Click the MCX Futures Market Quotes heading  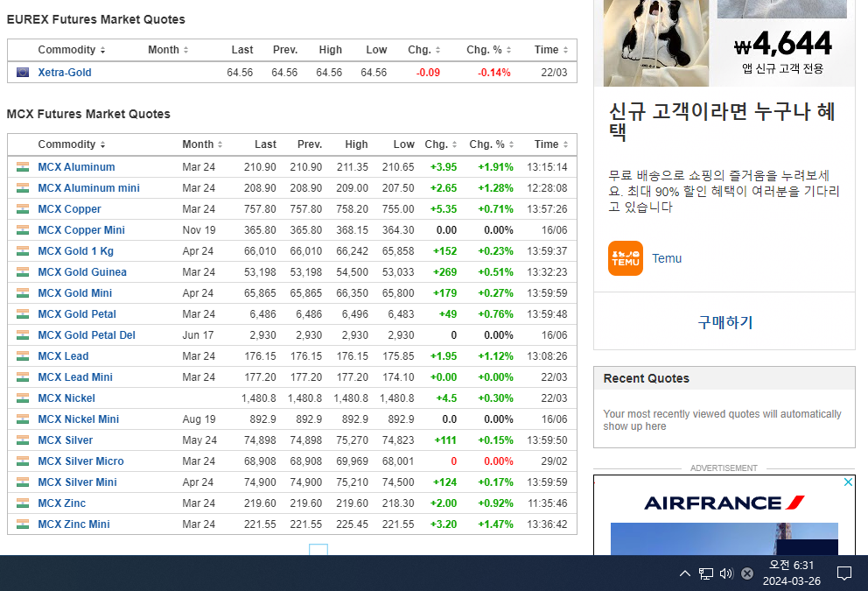click(88, 114)
